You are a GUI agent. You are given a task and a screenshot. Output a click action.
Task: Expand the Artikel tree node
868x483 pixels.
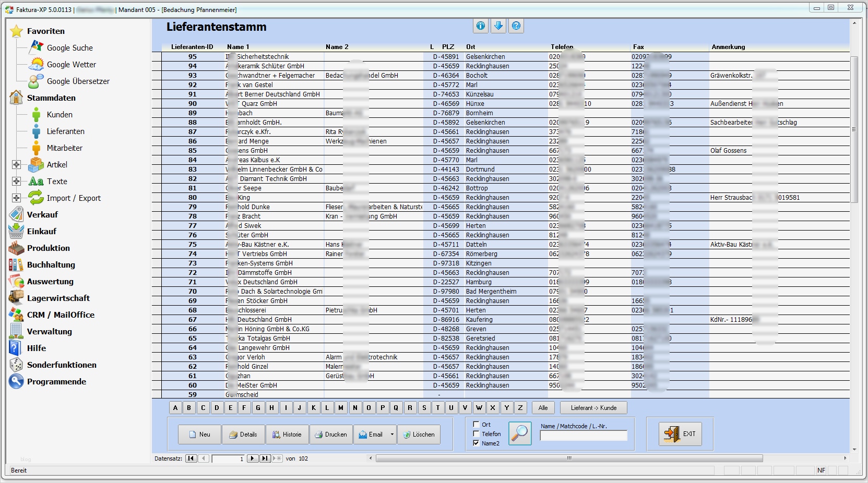(x=16, y=164)
